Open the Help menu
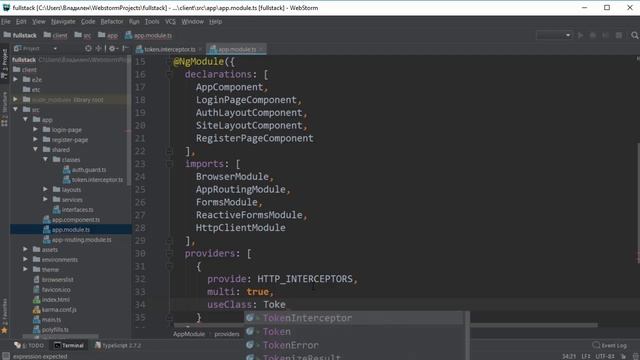Viewport: 640px width, 360px height. (x=216, y=22)
